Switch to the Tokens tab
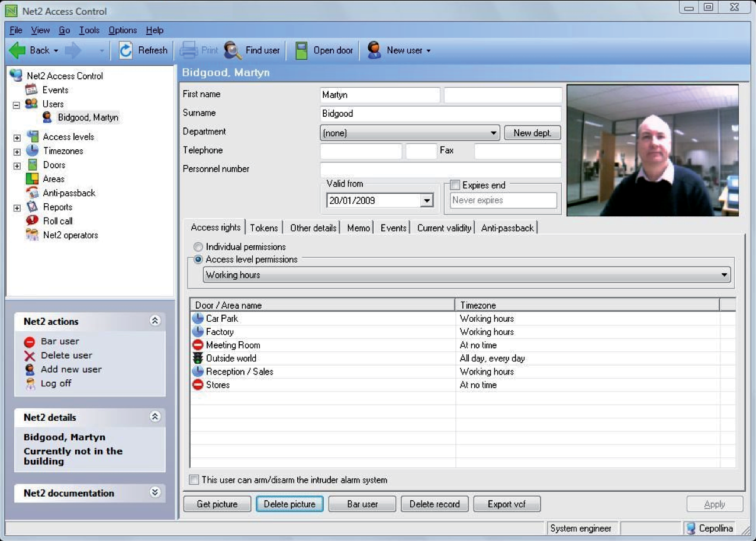 [264, 228]
